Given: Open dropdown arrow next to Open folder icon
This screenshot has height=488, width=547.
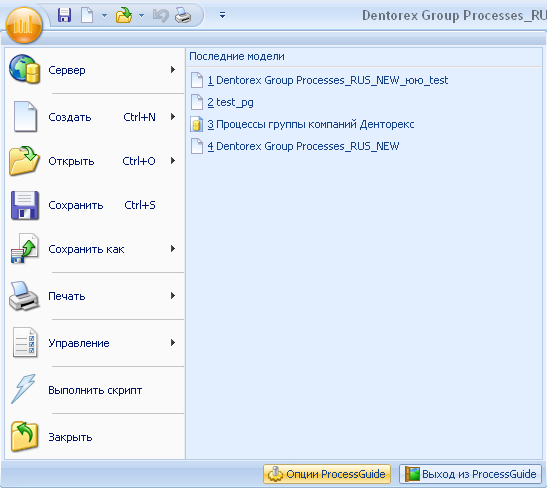Looking at the screenshot, I should (141, 15).
